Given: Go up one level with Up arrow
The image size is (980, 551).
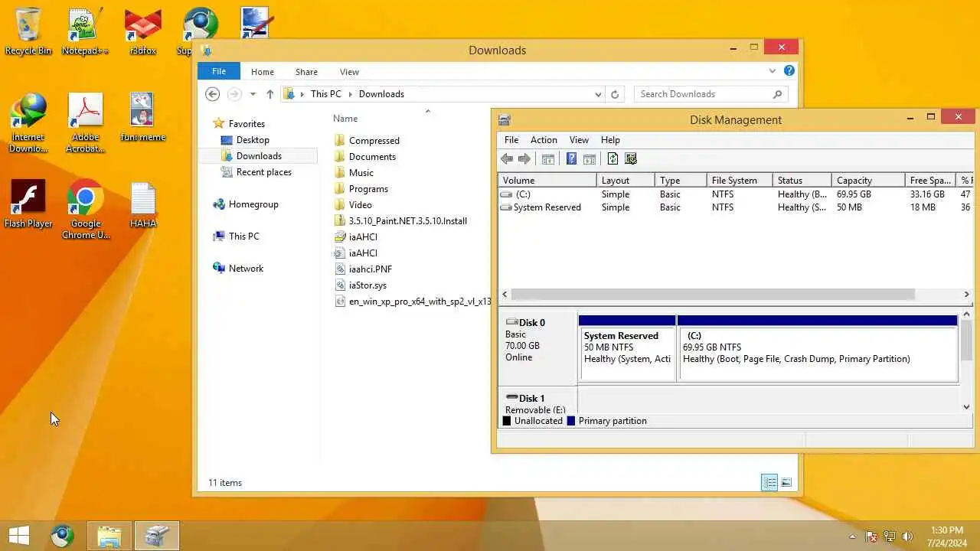Looking at the screenshot, I should point(269,94).
